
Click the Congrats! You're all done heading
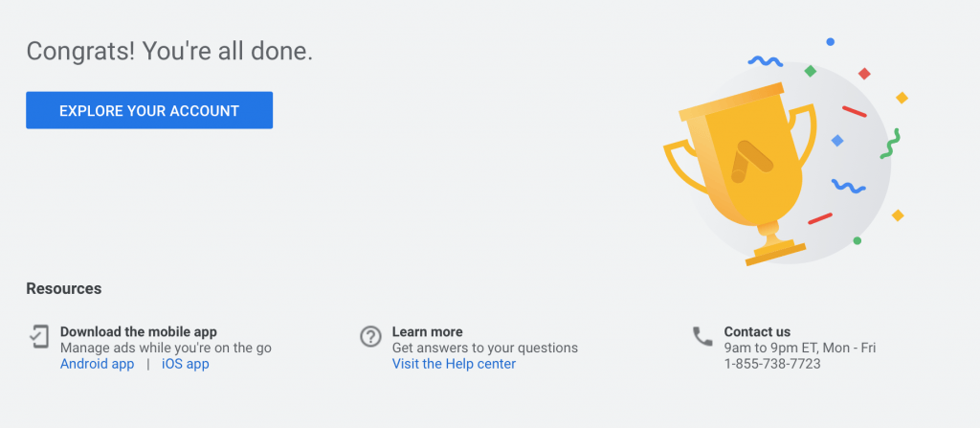coord(169,52)
